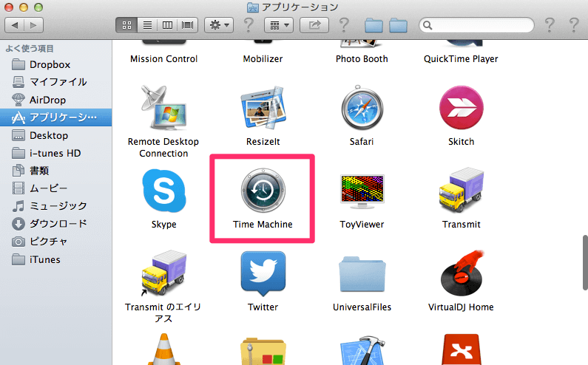Click the よく使う項目 sidebar heading
The image size is (588, 365).
pyautogui.click(x=30, y=48)
